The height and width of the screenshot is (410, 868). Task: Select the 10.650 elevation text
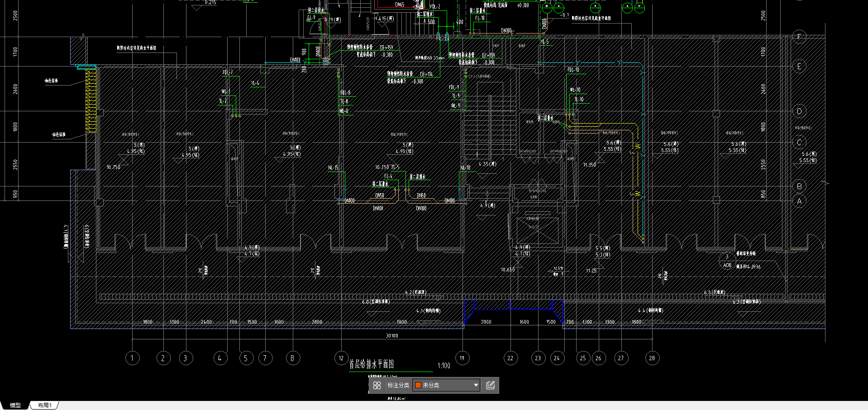(x=508, y=269)
